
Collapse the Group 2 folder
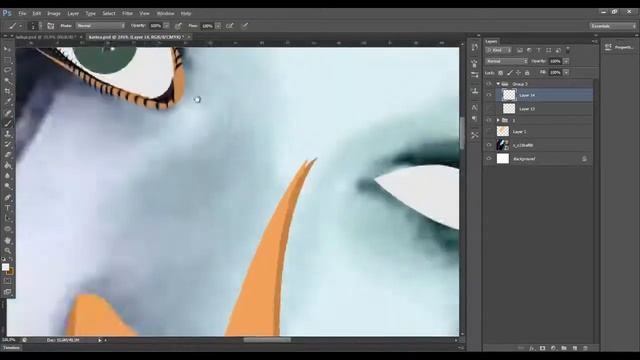pyautogui.click(x=498, y=84)
